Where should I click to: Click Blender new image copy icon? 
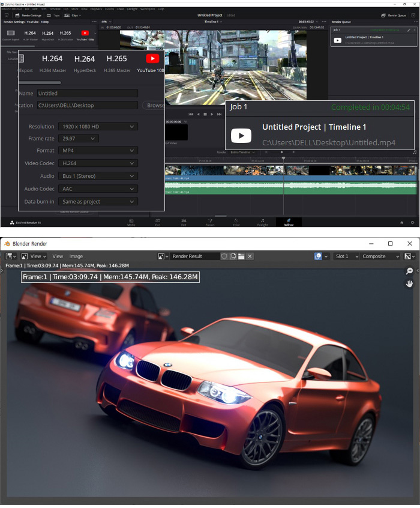(233, 256)
